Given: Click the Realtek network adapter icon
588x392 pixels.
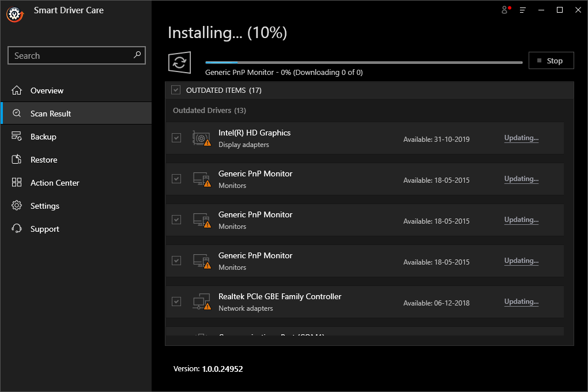Looking at the screenshot, I should pyautogui.click(x=201, y=302).
